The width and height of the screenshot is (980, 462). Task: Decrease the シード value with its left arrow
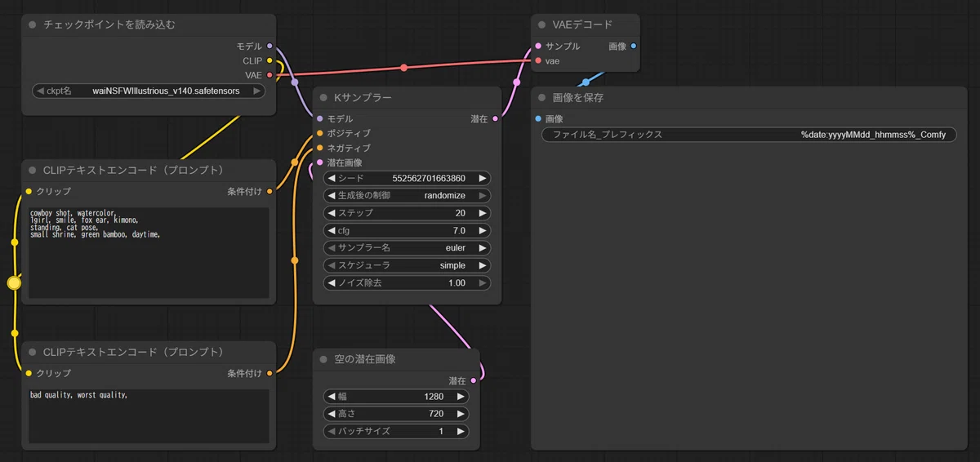tap(332, 178)
